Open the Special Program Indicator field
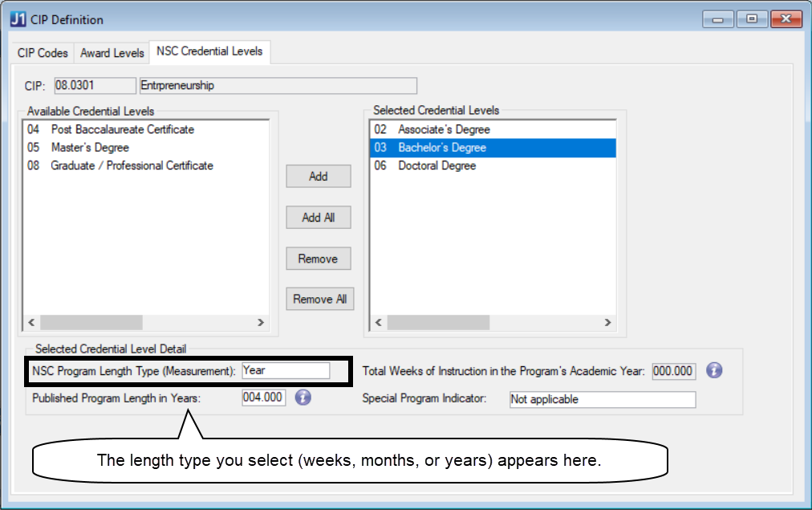Viewport: 812px width, 510px height. pyautogui.click(x=603, y=399)
